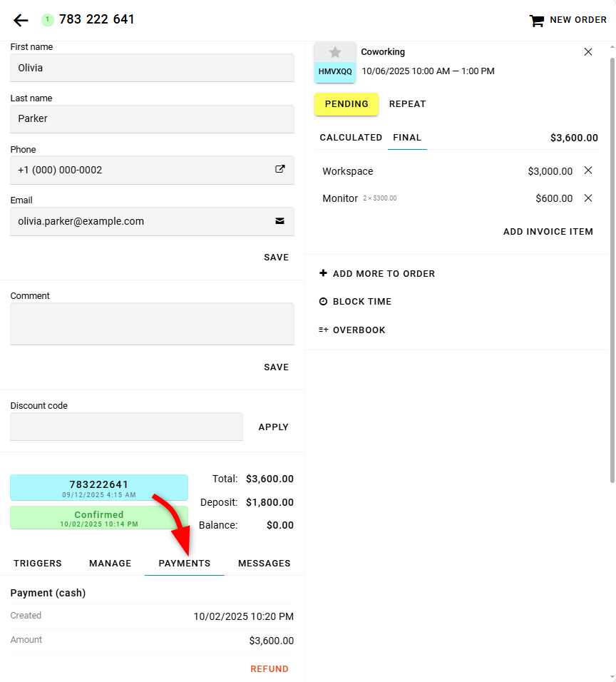Delete the Monitor invoice item
This screenshot has height=682, width=616.
[x=588, y=198]
